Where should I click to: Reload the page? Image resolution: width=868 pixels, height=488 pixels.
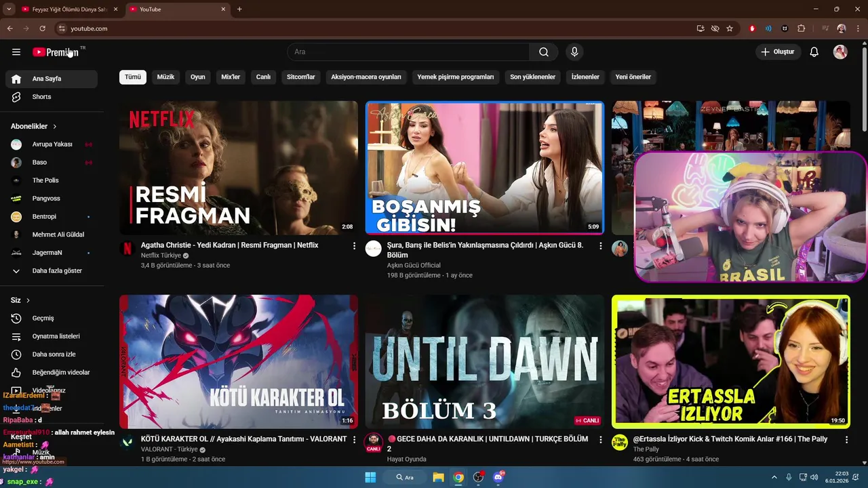coord(42,28)
